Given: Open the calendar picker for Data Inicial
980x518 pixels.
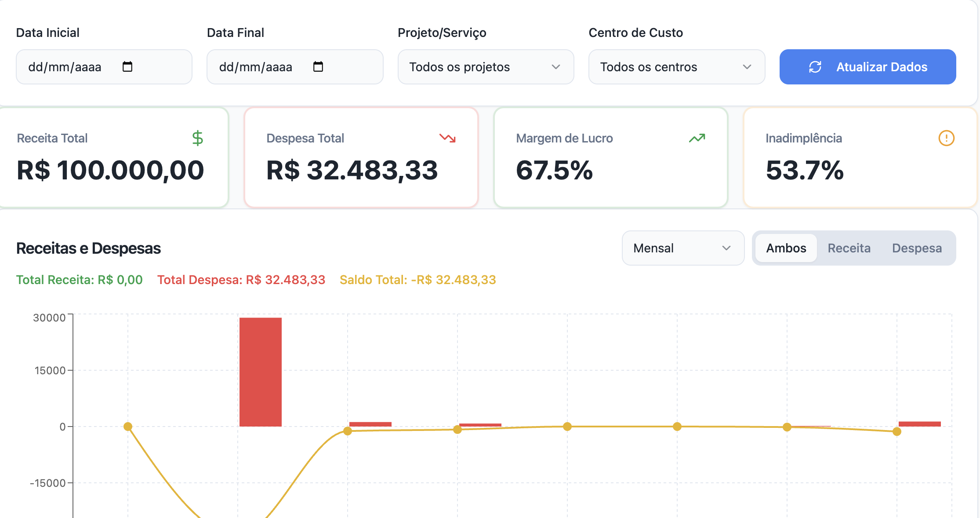Looking at the screenshot, I should 127,67.
